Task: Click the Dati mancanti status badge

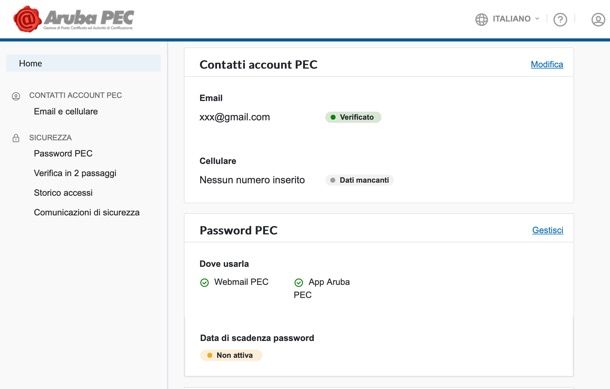Action: (360, 180)
